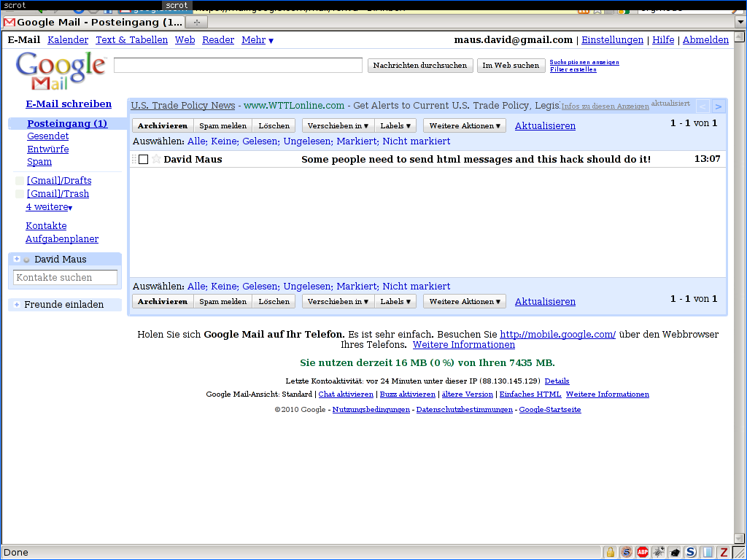Viewport: 747px width, 560px height.
Task: Click the padlock security icon in status bar
Action: pyautogui.click(x=611, y=553)
